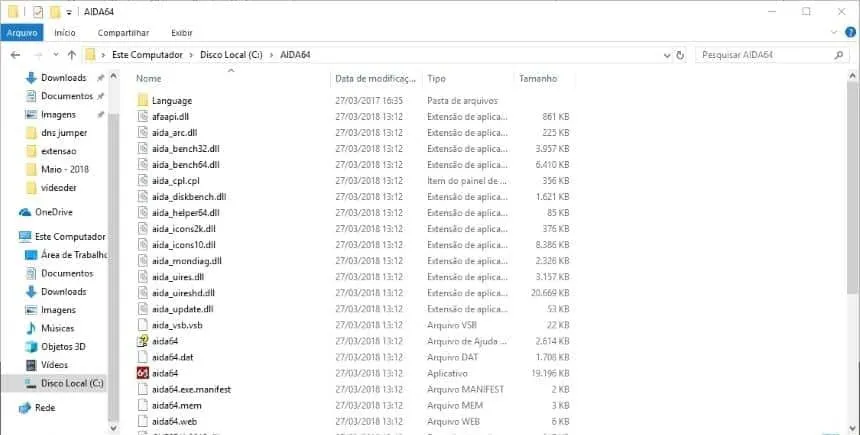Image resolution: width=860 pixels, height=435 pixels.
Task: Select the aida64 help file icon
Action: point(143,341)
